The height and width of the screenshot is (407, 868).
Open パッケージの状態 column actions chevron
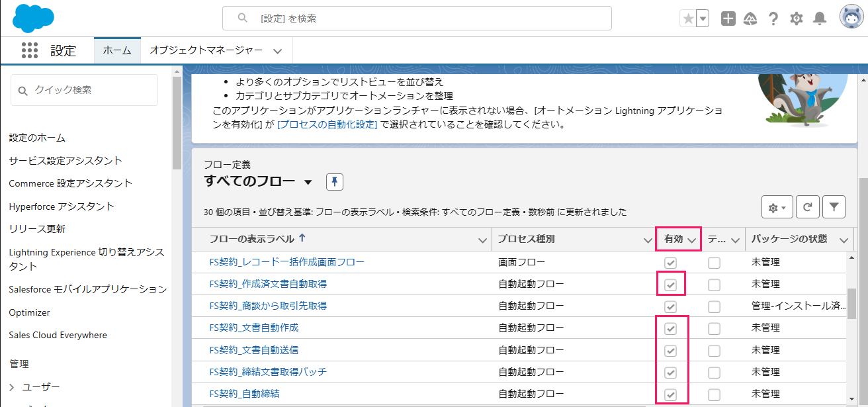click(844, 240)
